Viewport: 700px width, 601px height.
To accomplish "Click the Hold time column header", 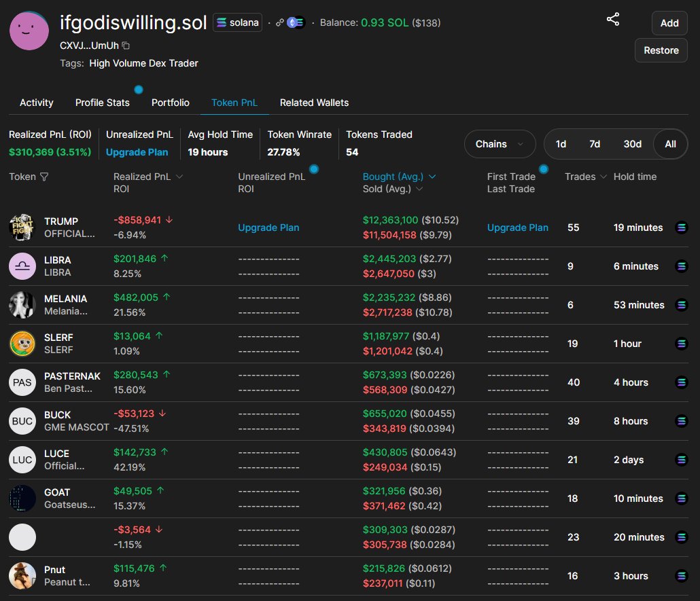I will point(635,177).
